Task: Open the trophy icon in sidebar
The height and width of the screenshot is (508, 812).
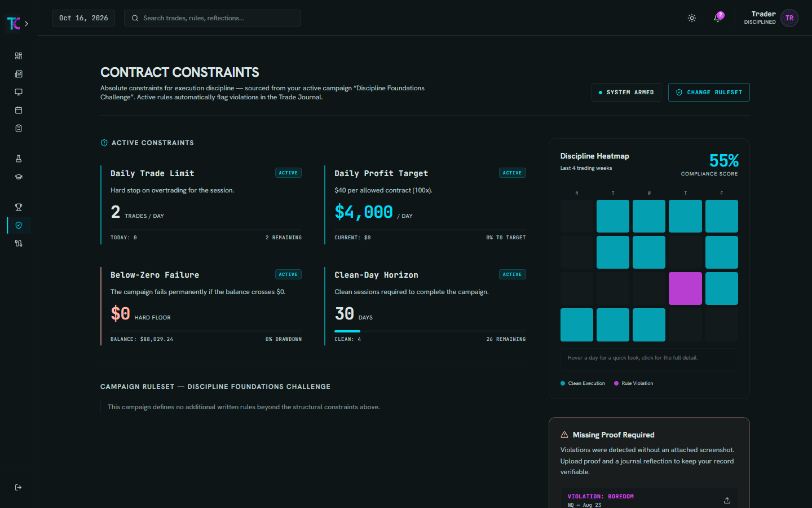Action: (x=19, y=207)
